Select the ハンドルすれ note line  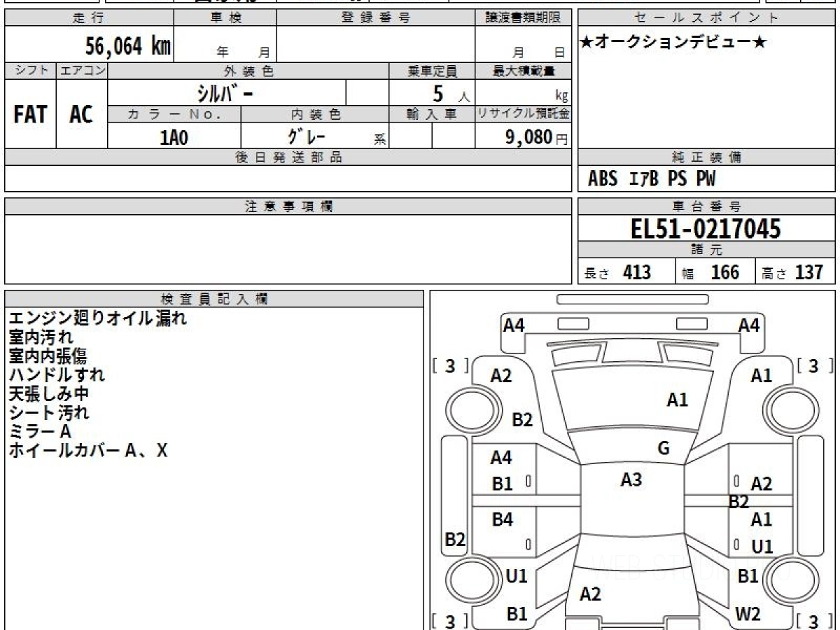57,374
